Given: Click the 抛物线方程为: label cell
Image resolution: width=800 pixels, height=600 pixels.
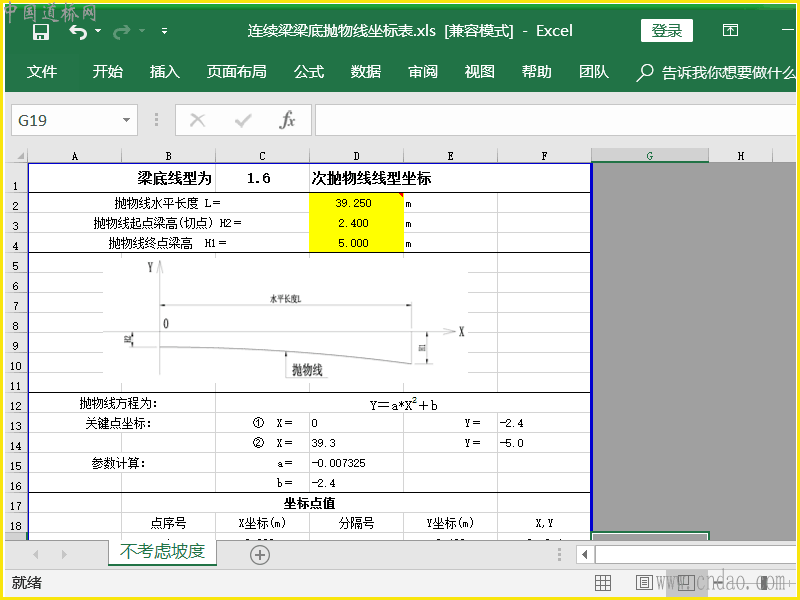Looking at the screenshot, I should coord(122,404).
